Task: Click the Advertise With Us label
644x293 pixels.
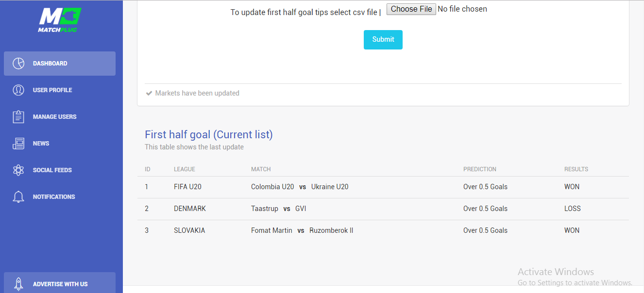Action: pos(60,284)
